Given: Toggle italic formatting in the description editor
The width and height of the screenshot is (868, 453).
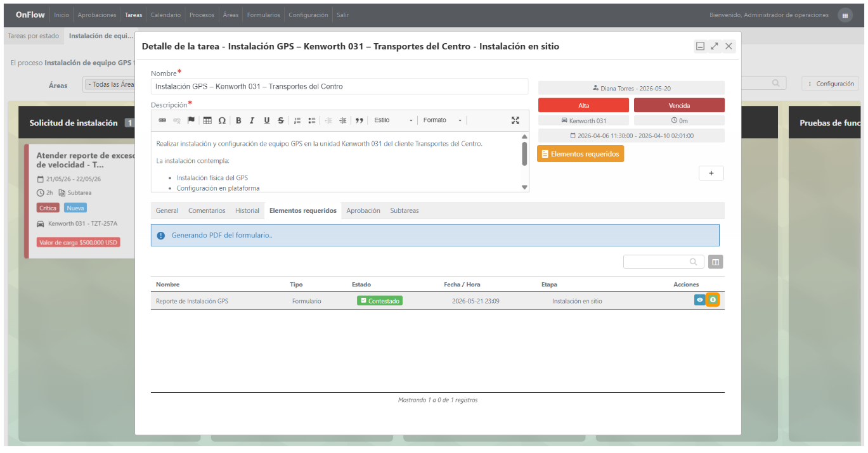Looking at the screenshot, I should (252, 120).
